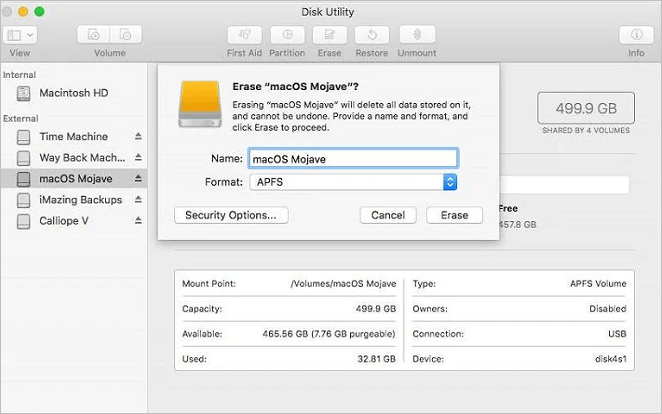Viewport: 662px width, 414px height.
Task: Click the Remove Volume toolbar icon
Action: click(126, 35)
